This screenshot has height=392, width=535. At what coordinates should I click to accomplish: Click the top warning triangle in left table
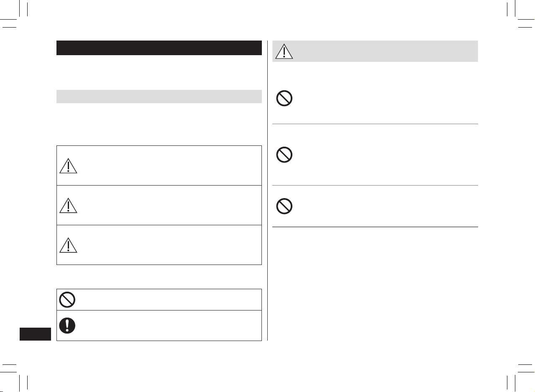tap(68, 165)
